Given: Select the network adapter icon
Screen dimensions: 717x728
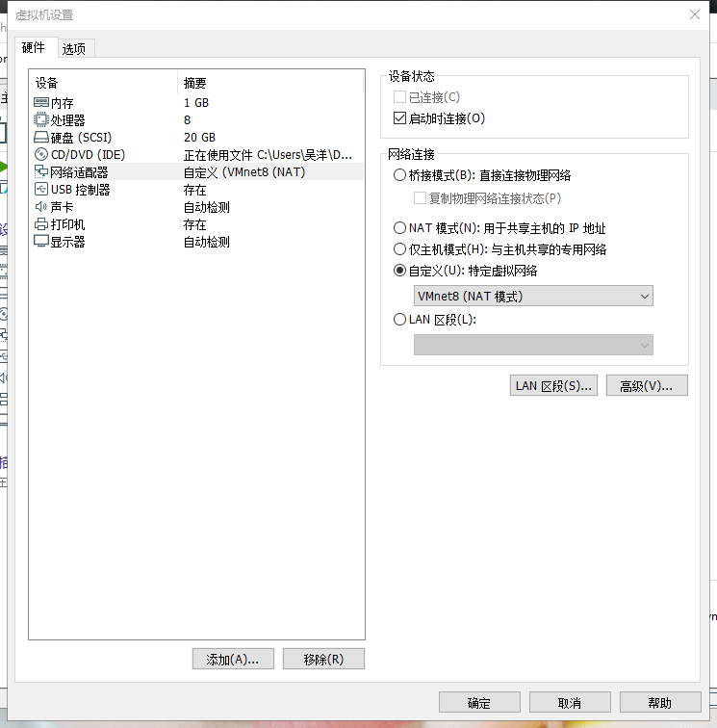Looking at the screenshot, I should (40, 171).
